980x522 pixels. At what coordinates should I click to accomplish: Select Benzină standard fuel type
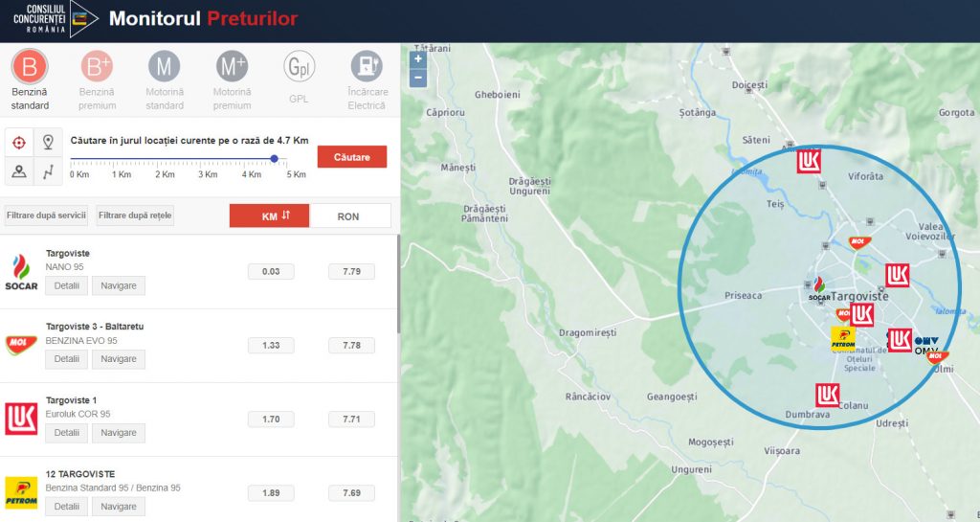pyautogui.click(x=30, y=68)
